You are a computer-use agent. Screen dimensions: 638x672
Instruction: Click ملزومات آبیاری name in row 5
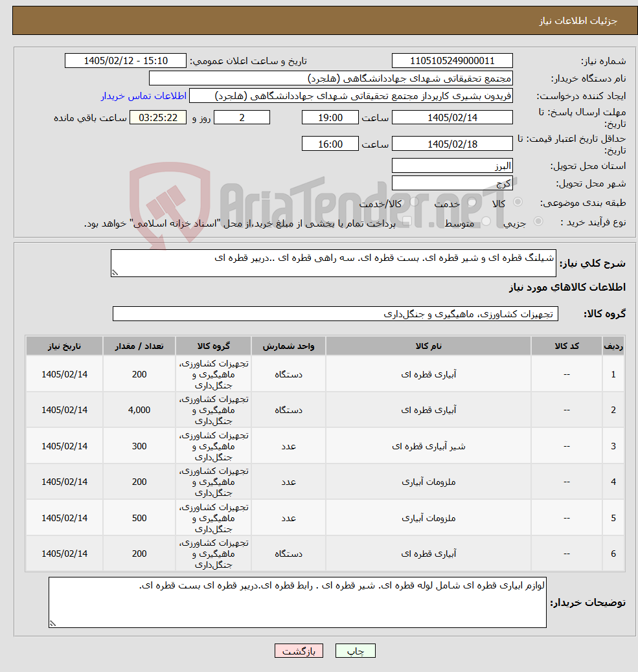[428, 518]
